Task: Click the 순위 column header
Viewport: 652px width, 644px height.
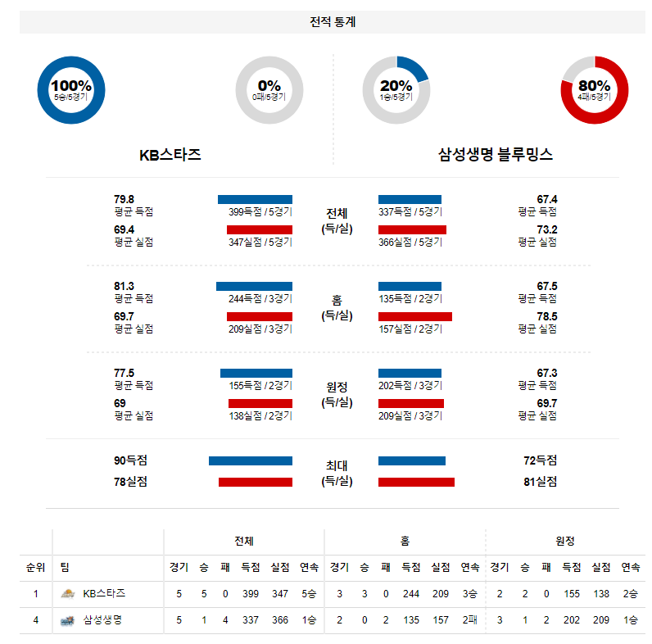Action: coord(36,568)
